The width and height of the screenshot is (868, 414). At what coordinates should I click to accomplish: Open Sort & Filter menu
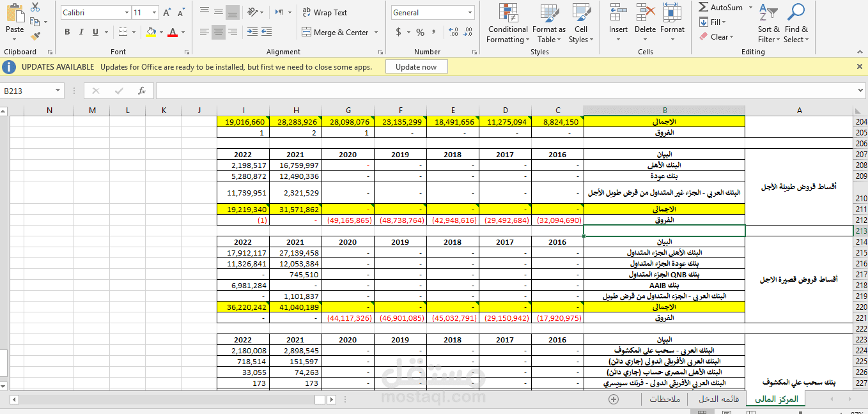point(768,24)
